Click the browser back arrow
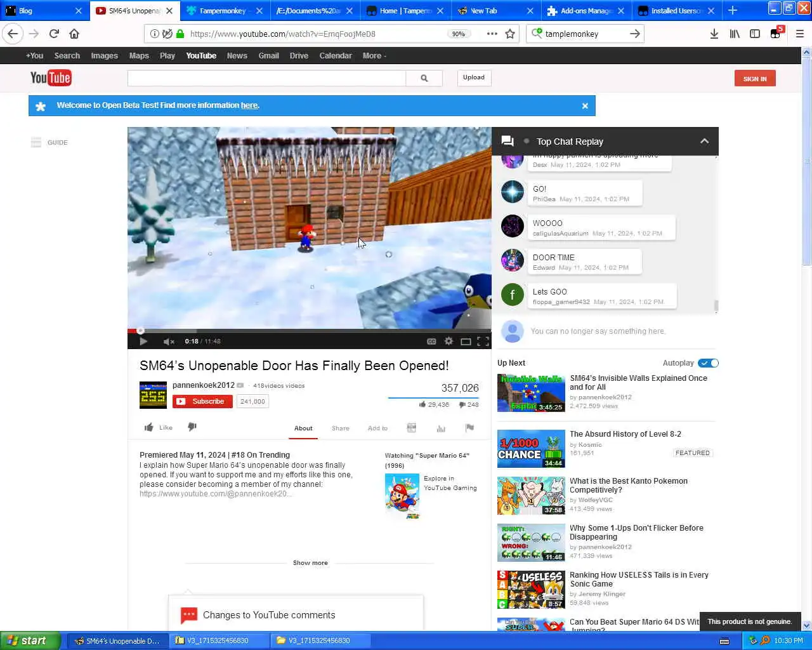This screenshot has width=812, height=650. pos(13,34)
